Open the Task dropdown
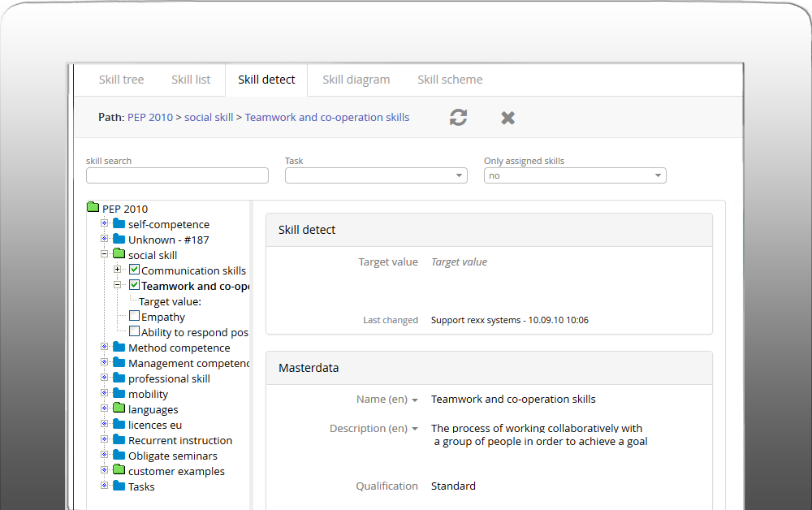The height and width of the screenshot is (510, 812). tap(376, 175)
